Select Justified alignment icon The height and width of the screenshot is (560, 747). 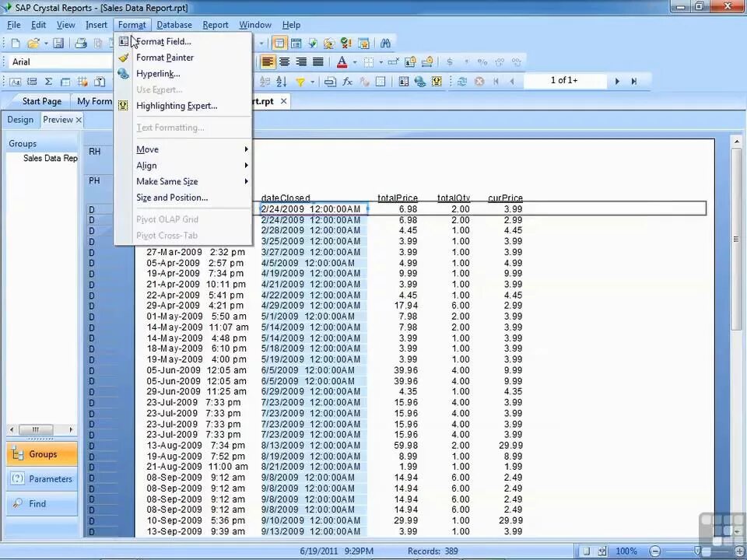[317, 62]
